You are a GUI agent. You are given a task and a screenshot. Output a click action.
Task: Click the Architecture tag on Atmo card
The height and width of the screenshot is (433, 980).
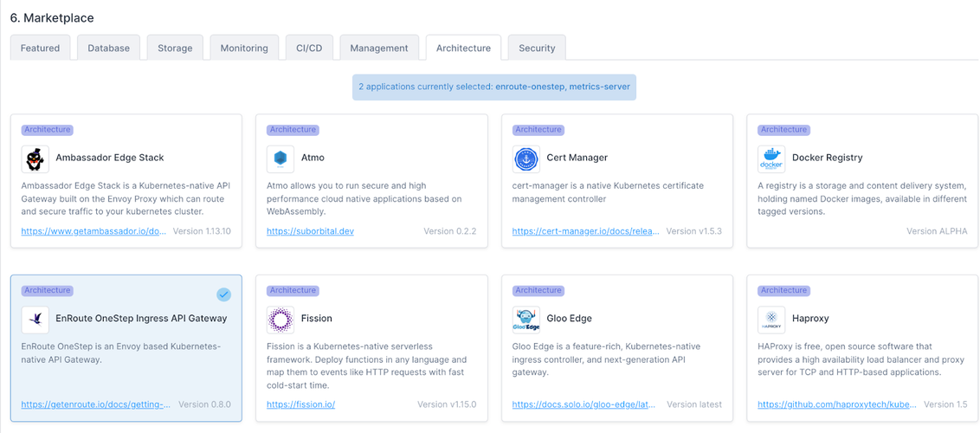293,130
